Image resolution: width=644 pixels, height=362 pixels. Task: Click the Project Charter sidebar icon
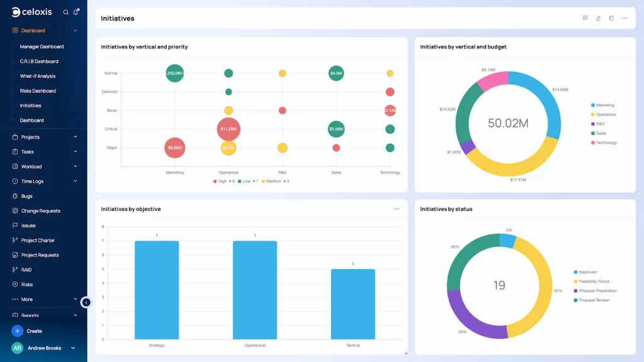14,240
